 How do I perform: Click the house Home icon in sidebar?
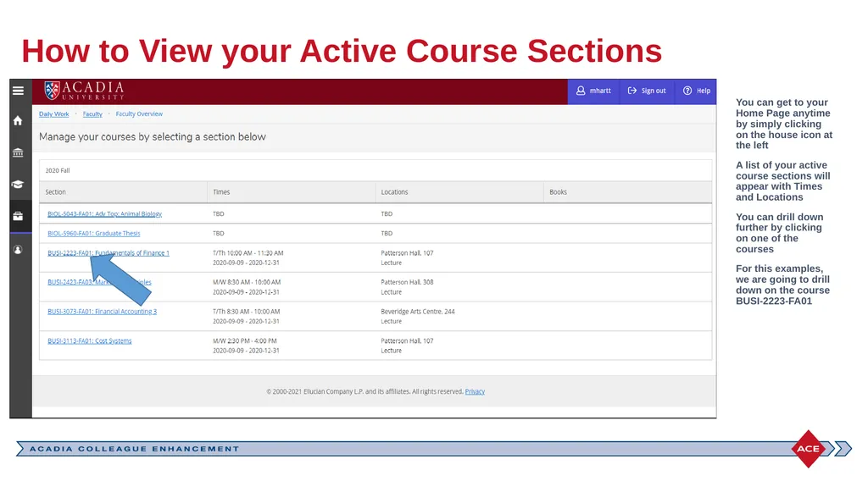point(18,120)
